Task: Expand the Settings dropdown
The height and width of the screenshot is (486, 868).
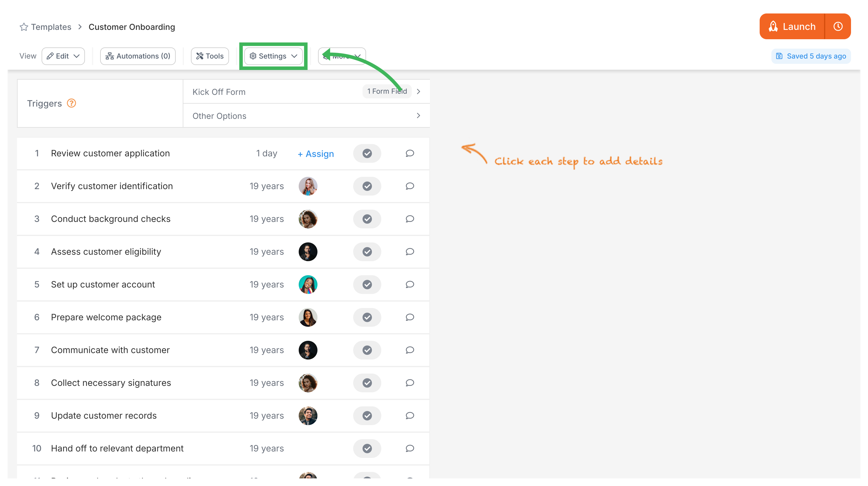Action: pos(273,56)
